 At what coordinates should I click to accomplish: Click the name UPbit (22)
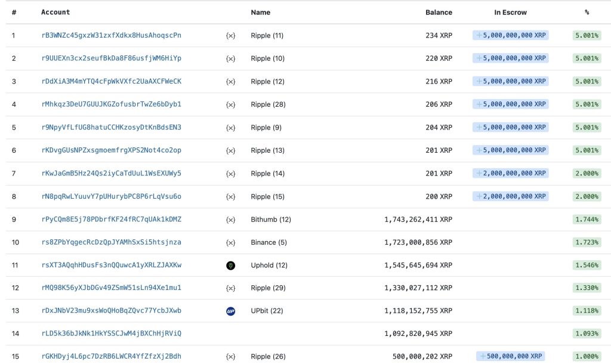pos(267,311)
